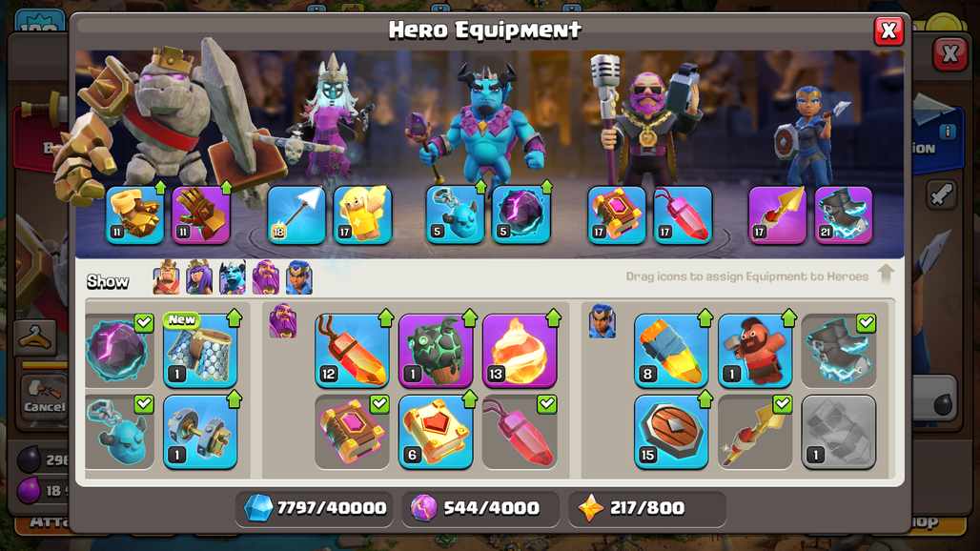Open the green Rocket Backpack level 1
The image size is (980, 551).
point(436,351)
